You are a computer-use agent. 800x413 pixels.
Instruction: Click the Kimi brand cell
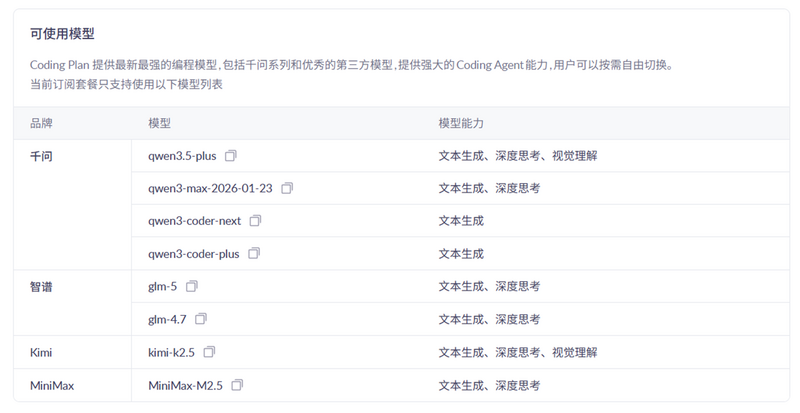[x=43, y=352]
